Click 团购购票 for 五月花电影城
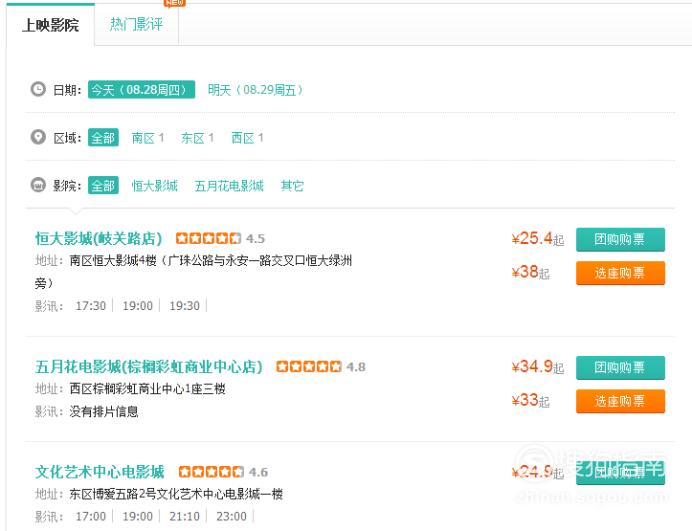 click(620, 367)
